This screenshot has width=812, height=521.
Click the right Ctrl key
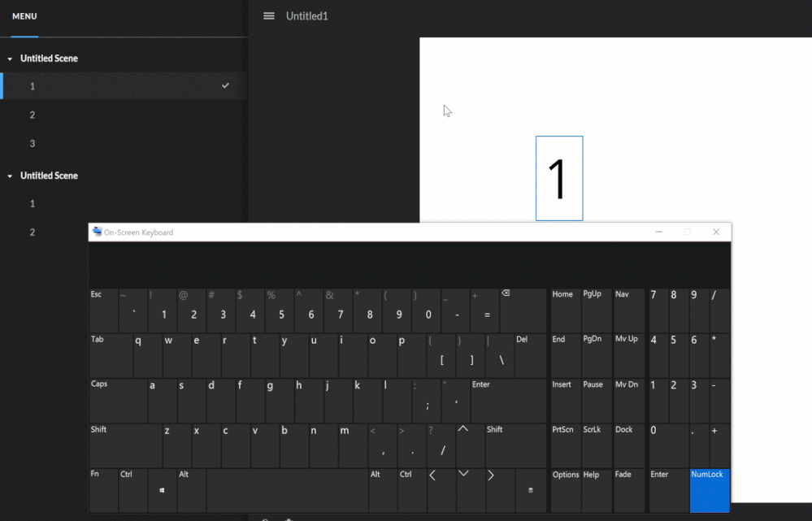(412, 490)
